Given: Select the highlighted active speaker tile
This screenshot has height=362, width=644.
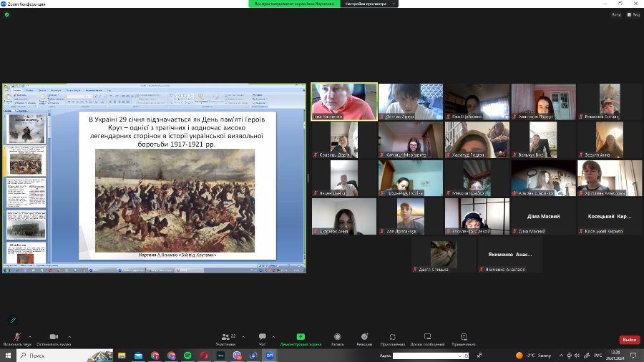Looking at the screenshot, I should coord(344,102).
